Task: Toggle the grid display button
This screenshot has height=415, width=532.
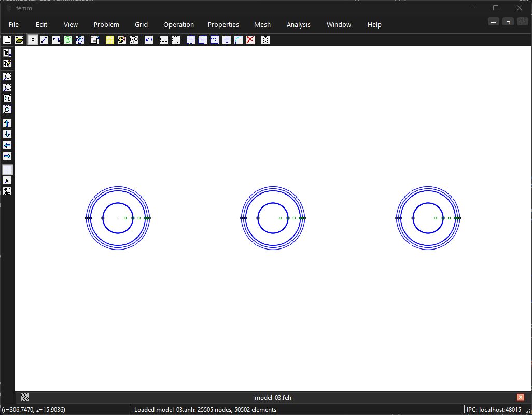Action: (7, 170)
